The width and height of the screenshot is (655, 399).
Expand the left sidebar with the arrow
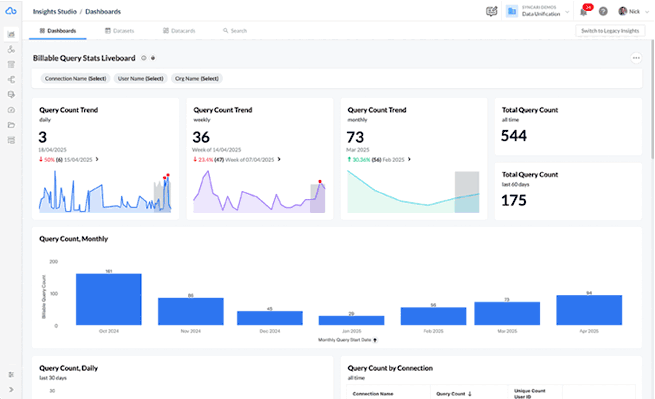(x=11, y=389)
